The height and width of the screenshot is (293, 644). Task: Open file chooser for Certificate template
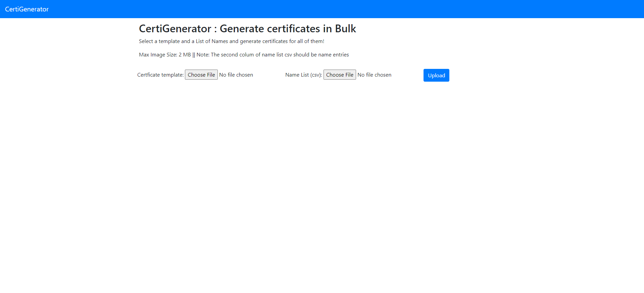pyautogui.click(x=201, y=75)
